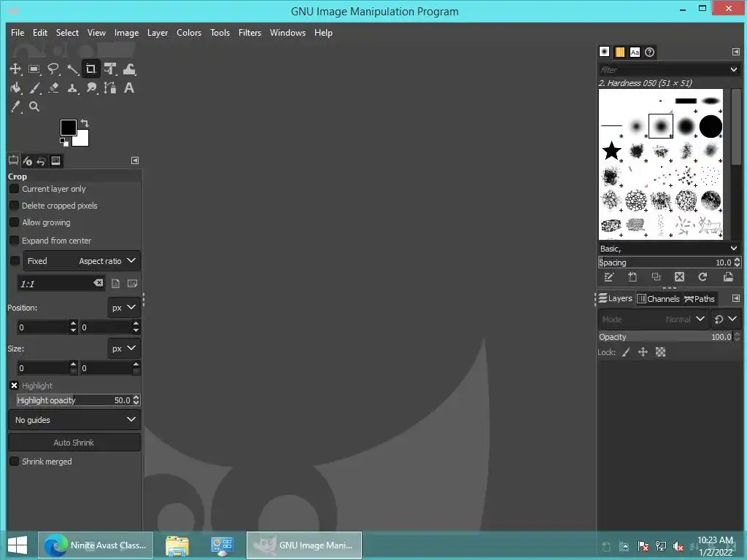
Task: Open the Windows menu
Action: [287, 33]
